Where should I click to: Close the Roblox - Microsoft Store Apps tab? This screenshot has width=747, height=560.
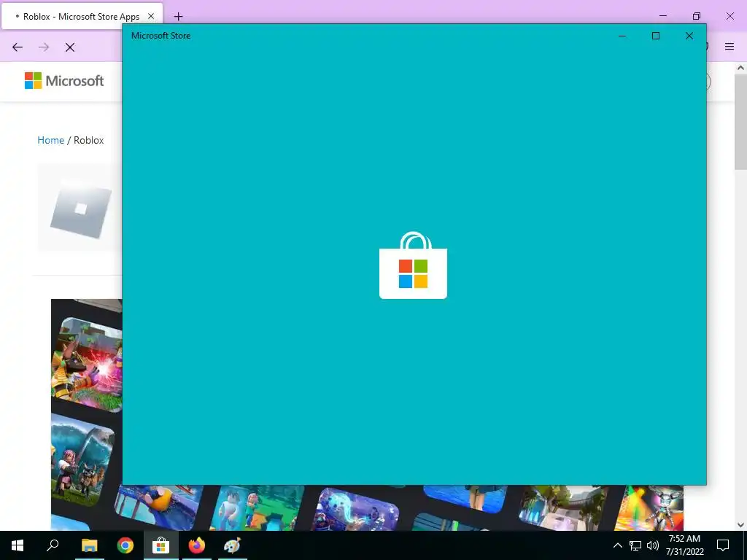click(151, 16)
